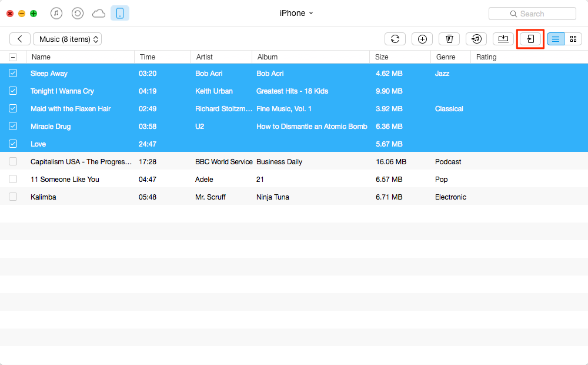Uncheck Maid with the Flaxen Hair checkbox

(x=13, y=108)
